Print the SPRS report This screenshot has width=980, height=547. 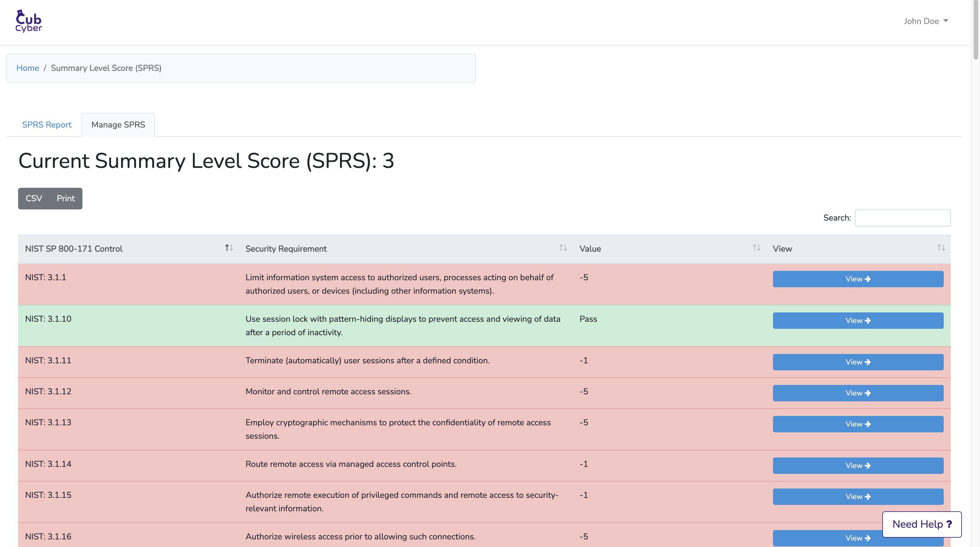coord(65,198)
